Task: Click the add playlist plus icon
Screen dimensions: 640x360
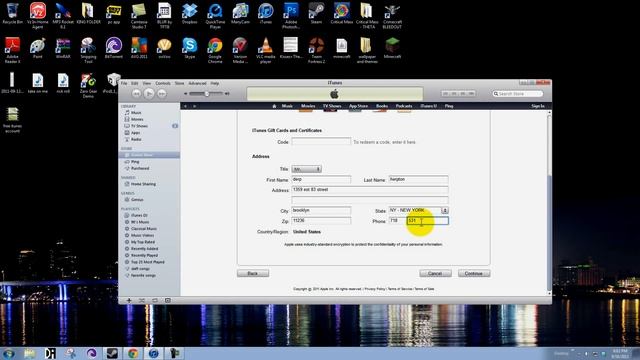Action: [129, 300]
